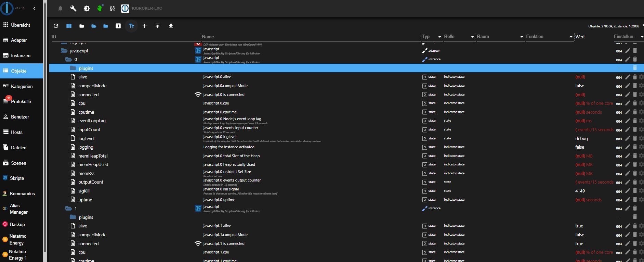The width and height of the screenshot is (644, 262).
Task: Click the debug value of logLevel
Action: tap(581, 138)
